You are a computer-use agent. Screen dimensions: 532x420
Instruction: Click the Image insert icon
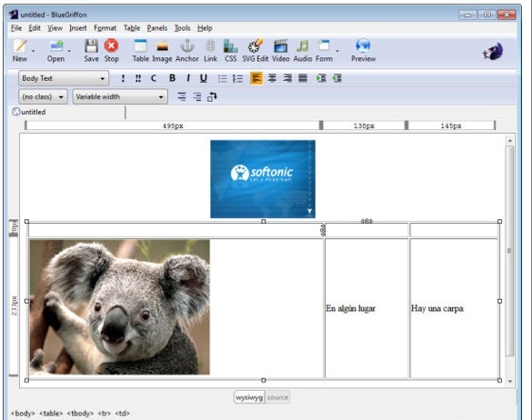click(162, 51)
